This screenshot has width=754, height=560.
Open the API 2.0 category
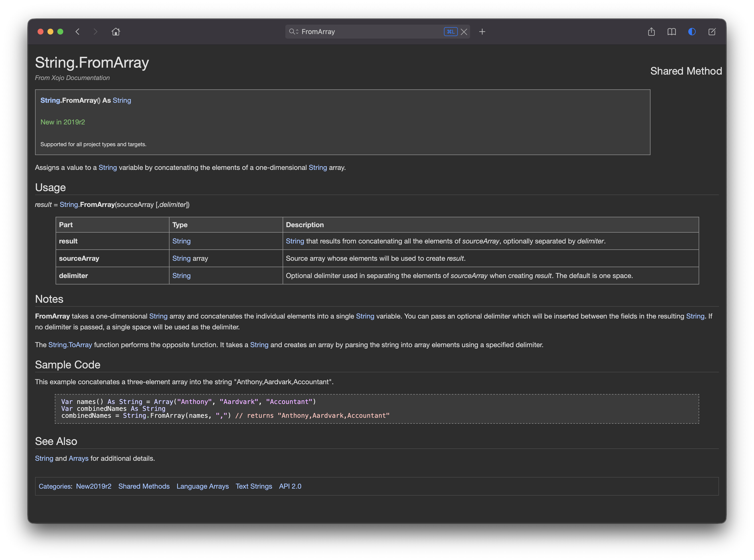290,486
